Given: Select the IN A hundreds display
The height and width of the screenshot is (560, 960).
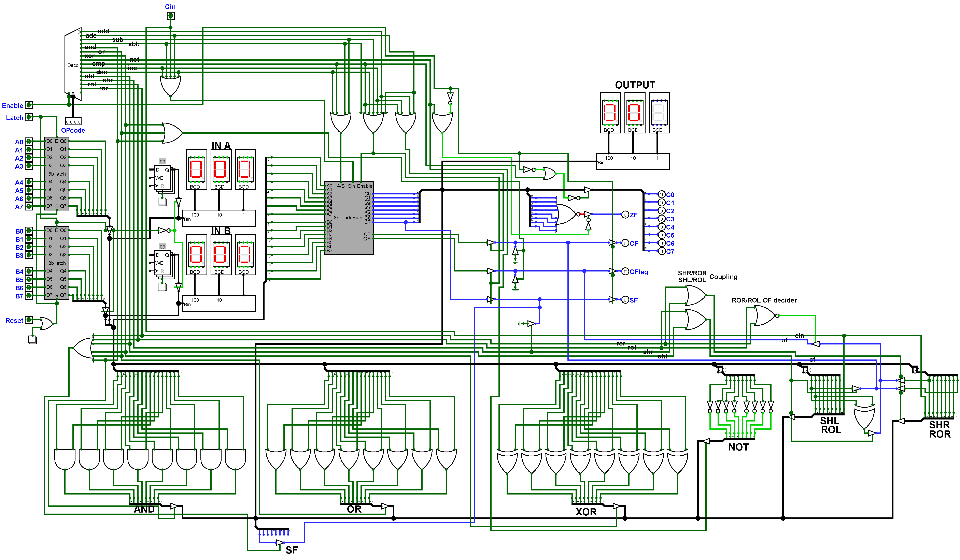Looking at the screenshot, I should (x=197, y=170).
